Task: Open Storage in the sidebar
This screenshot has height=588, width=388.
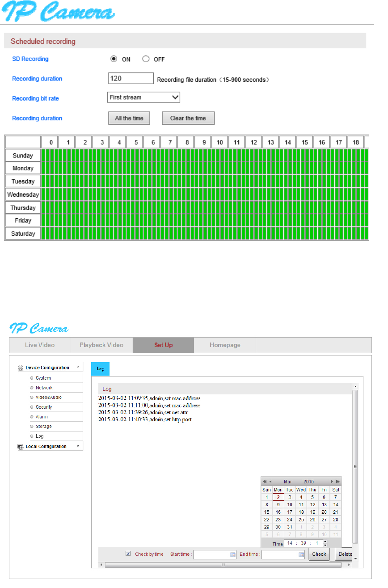Action: (44, 426)
